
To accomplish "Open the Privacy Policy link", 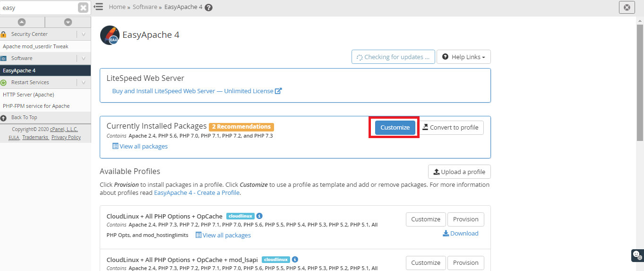I will pyautogui.click(x=66, y=137).
